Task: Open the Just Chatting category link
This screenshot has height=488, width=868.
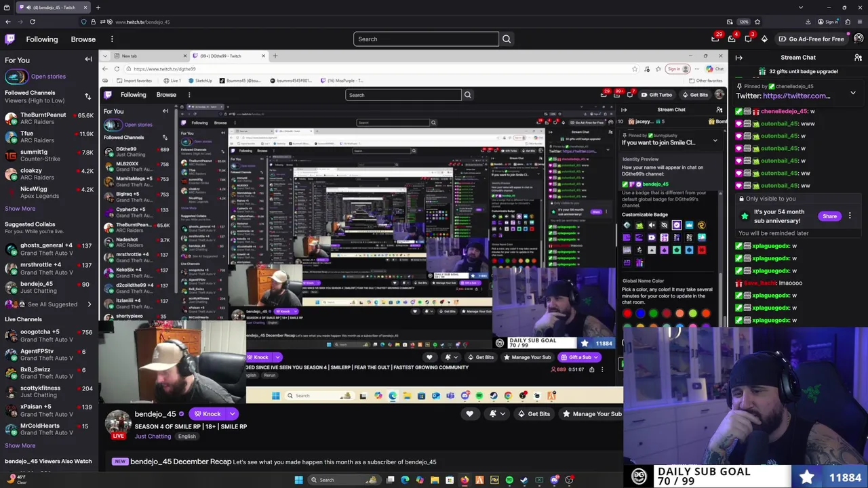Action: (153, 436)
